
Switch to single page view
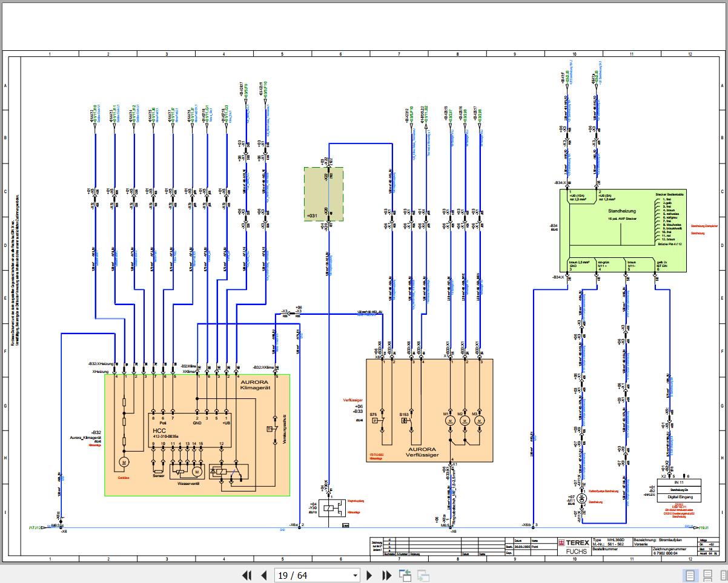coord(689,575)
